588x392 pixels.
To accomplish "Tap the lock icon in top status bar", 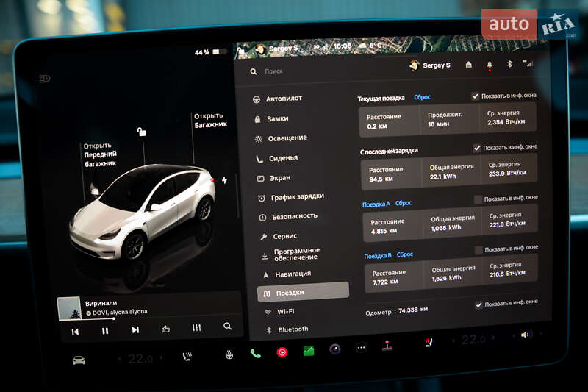I will click(x=242, y=50).
